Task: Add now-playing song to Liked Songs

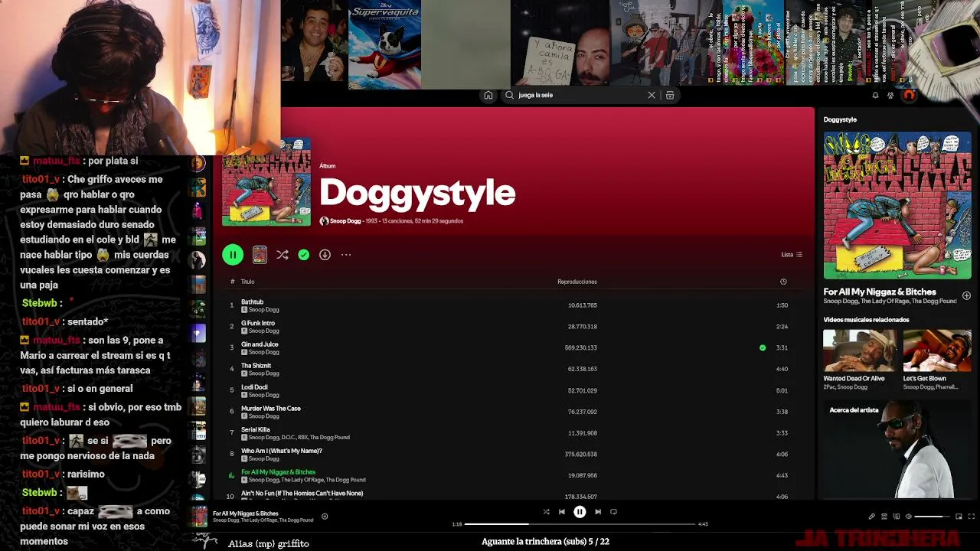Action: [x=325, y=517]
